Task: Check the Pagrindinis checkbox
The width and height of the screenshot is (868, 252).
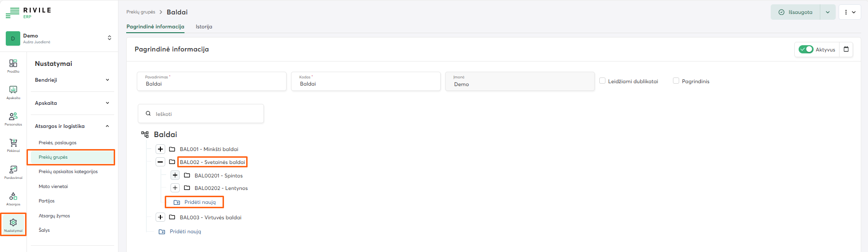Action: tap(676, 81)
